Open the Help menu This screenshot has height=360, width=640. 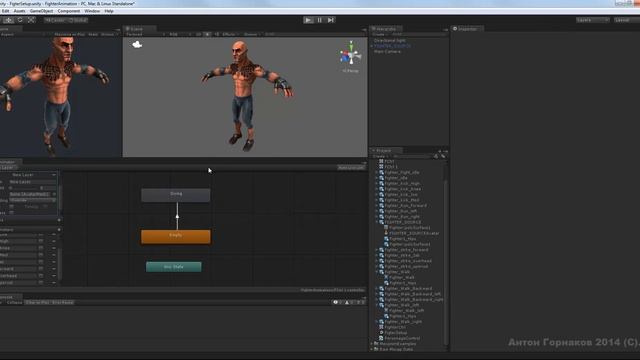(x=109, y=11)
